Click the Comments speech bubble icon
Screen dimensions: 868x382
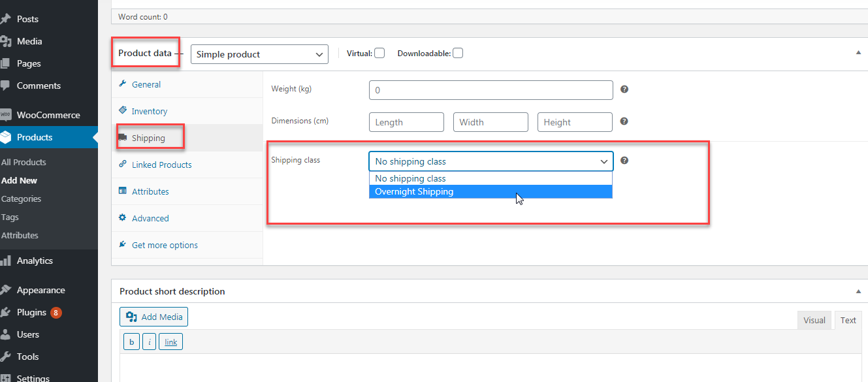(6, 86)
